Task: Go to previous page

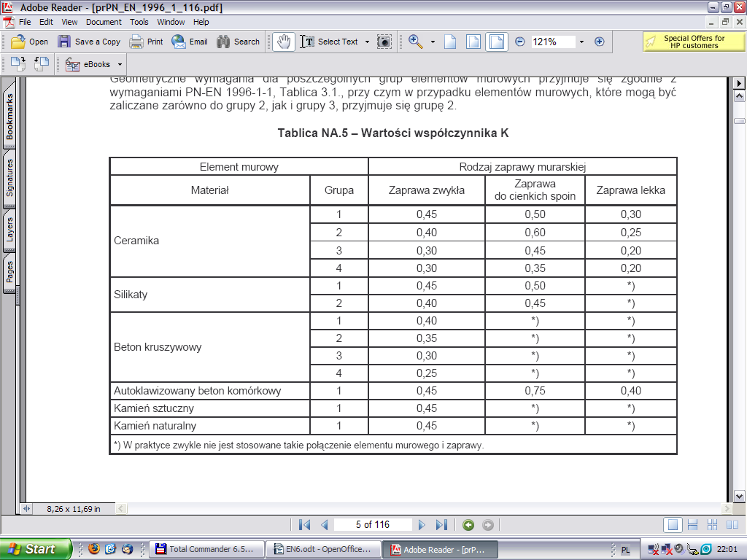Action: 325,525
